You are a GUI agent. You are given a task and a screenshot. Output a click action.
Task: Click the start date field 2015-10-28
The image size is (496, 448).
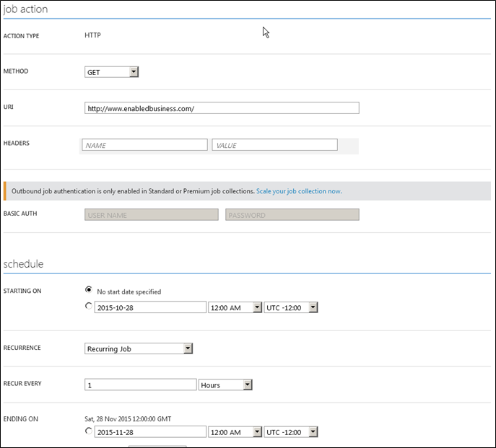click(150, 307)
